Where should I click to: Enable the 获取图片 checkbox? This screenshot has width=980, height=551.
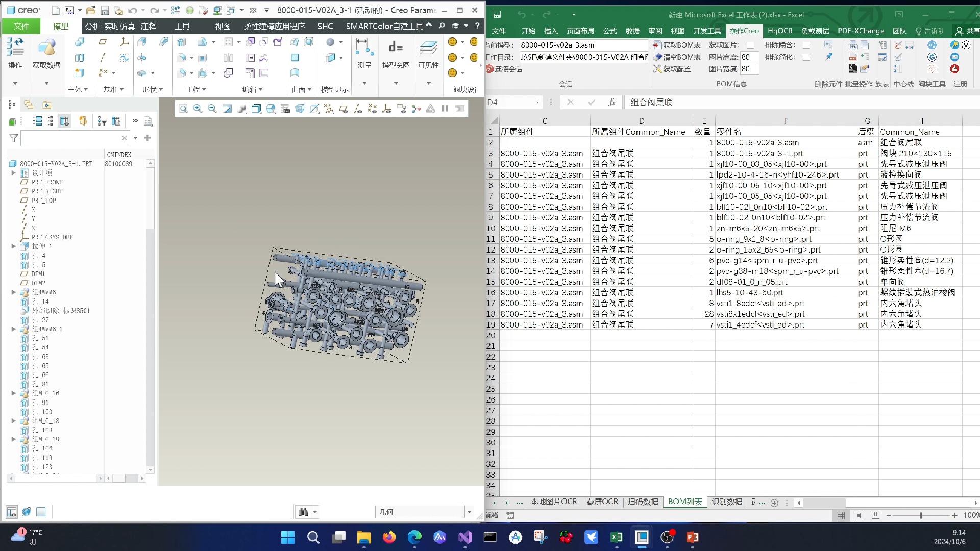(x=750, y=45)
